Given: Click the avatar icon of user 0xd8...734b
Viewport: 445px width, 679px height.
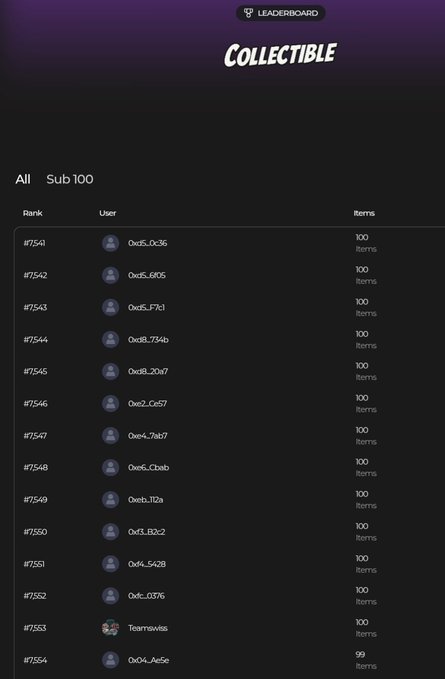Looking at the screenshot, I should 110,340.
